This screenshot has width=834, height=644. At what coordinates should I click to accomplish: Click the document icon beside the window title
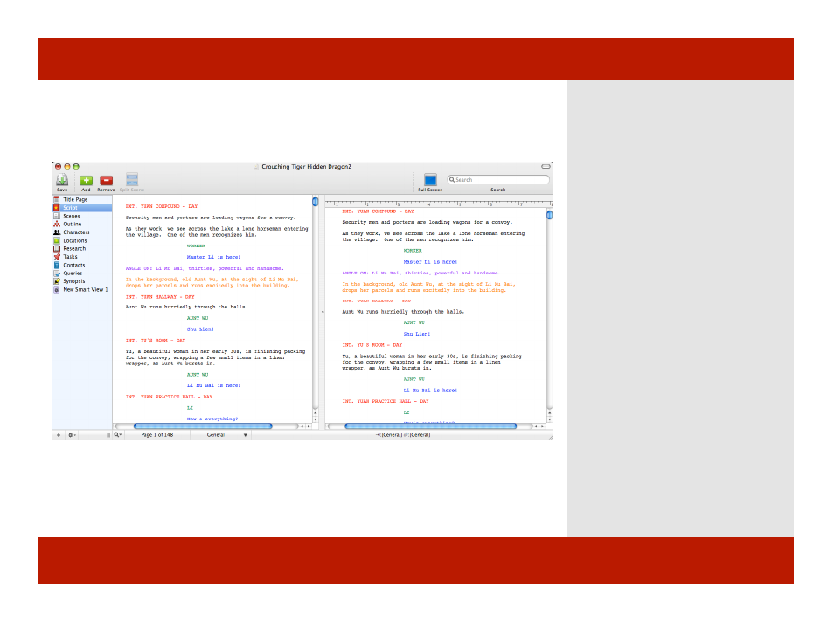coord(256,166)
